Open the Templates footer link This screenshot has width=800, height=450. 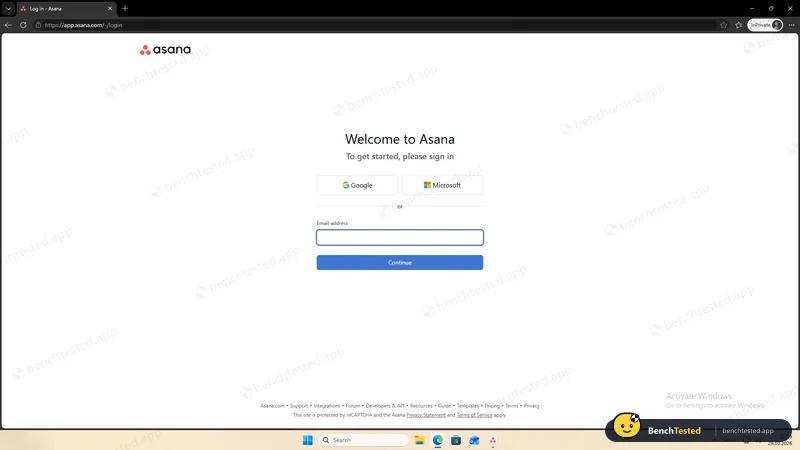(x=467, y=406)
